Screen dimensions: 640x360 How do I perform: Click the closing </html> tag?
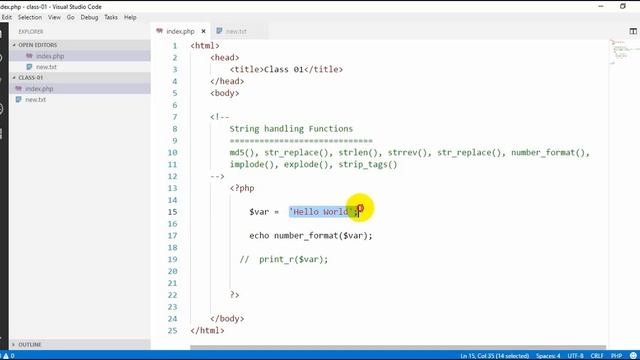pos(207,331)
